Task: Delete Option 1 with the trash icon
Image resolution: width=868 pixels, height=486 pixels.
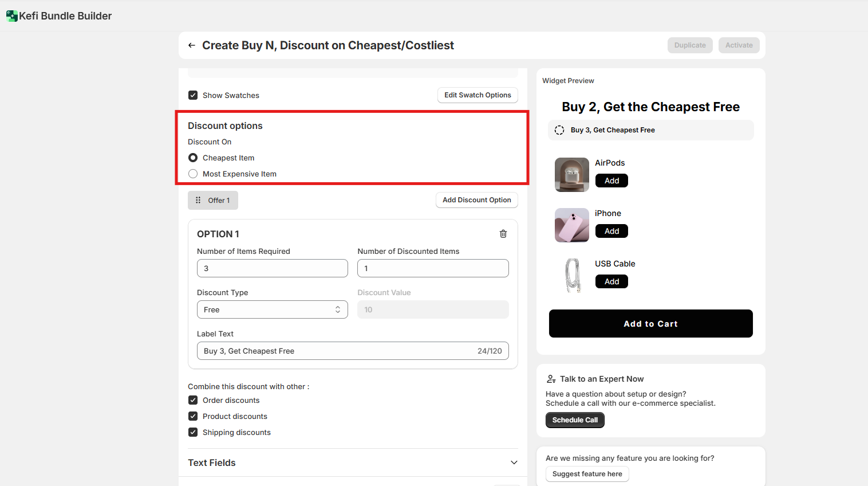Action: pyautogui.click(x=503, y=234)
